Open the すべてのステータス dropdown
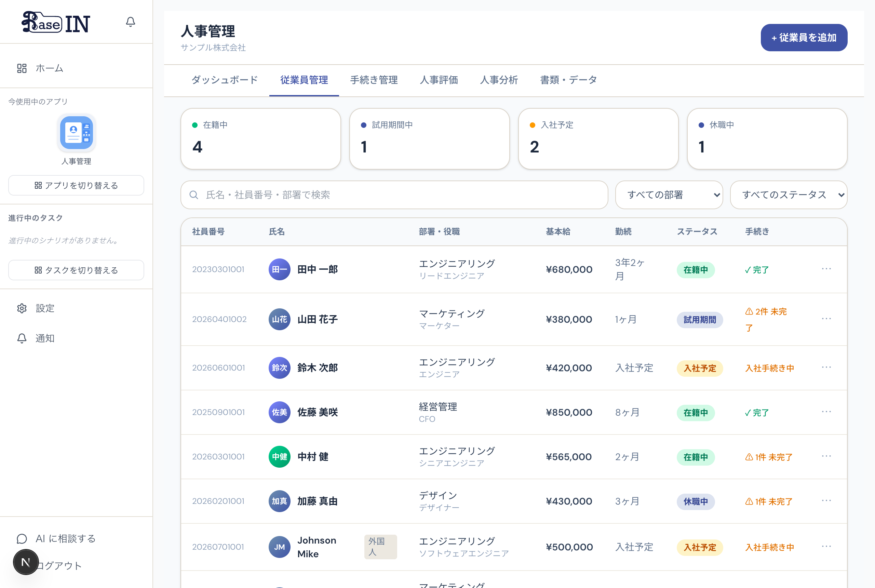The height and width of the screenshot is (588, 875). [x=789, y=195]
